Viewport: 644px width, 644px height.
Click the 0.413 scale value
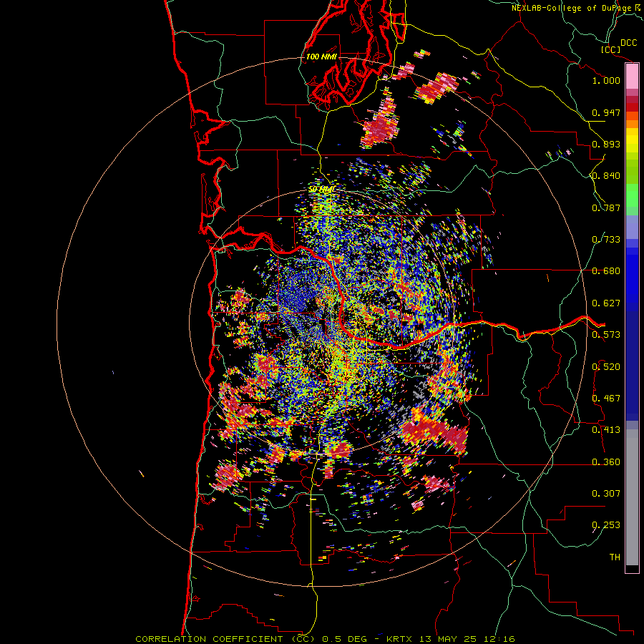coord(606,430)
